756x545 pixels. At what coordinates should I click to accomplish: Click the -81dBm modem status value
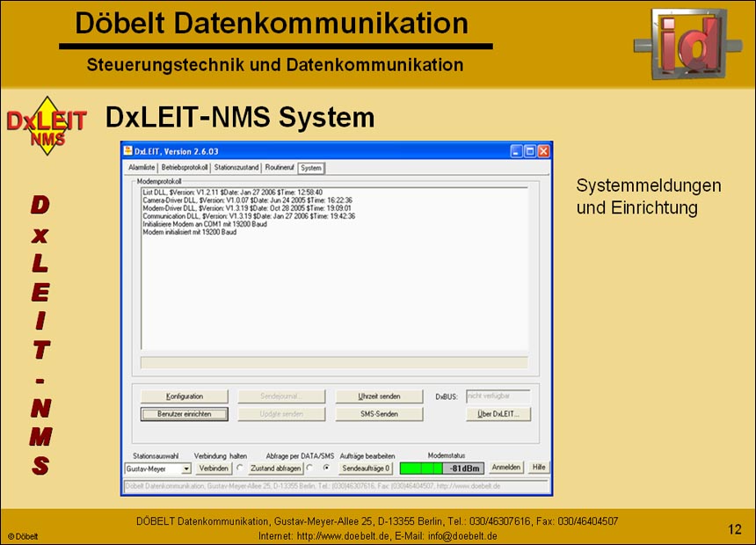coord(464,469)
